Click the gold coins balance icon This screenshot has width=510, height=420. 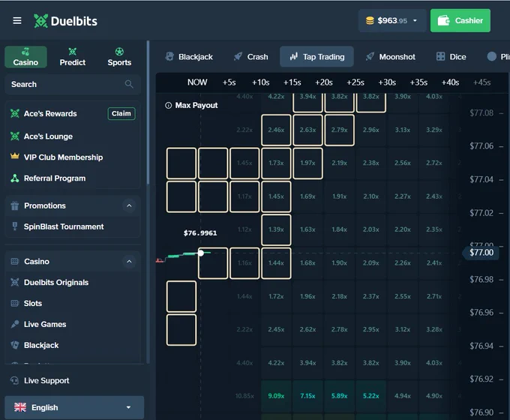point(370,20)
